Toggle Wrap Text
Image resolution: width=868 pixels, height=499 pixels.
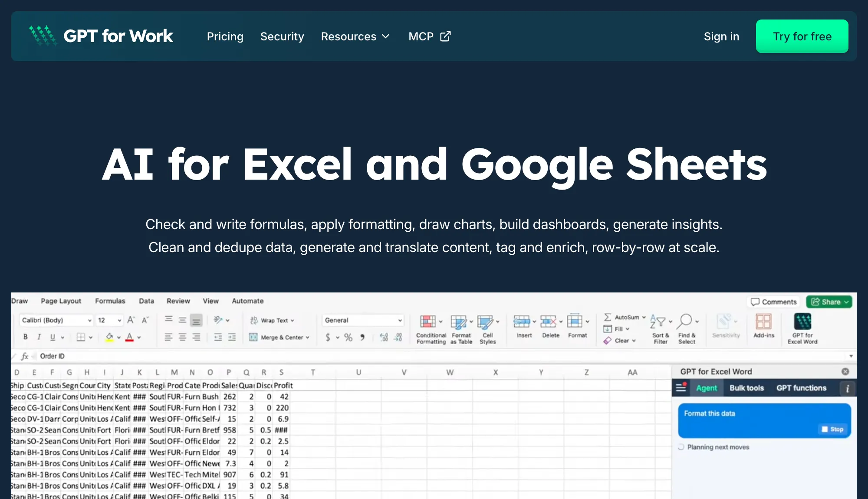pyautogui.click(x=273, y=320)
